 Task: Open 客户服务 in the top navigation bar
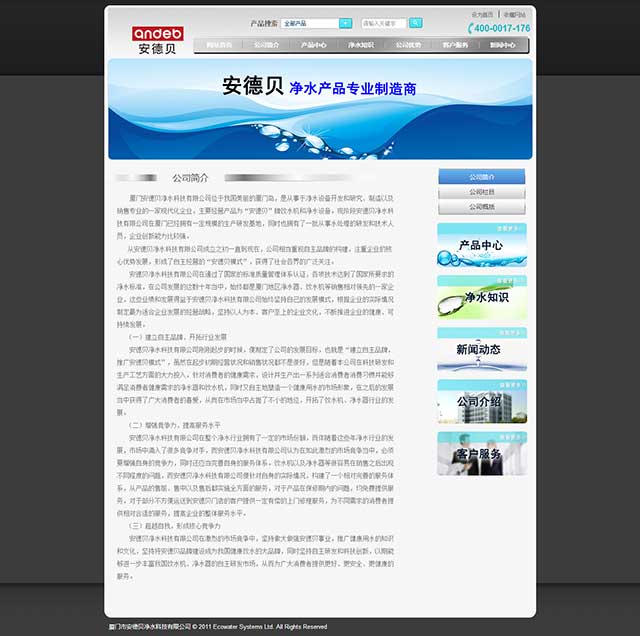coord(455,45)
